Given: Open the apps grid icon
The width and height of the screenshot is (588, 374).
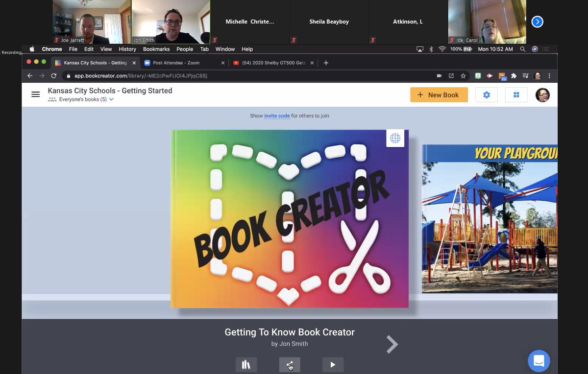Looking at the screenshot, I should point(516,95).
